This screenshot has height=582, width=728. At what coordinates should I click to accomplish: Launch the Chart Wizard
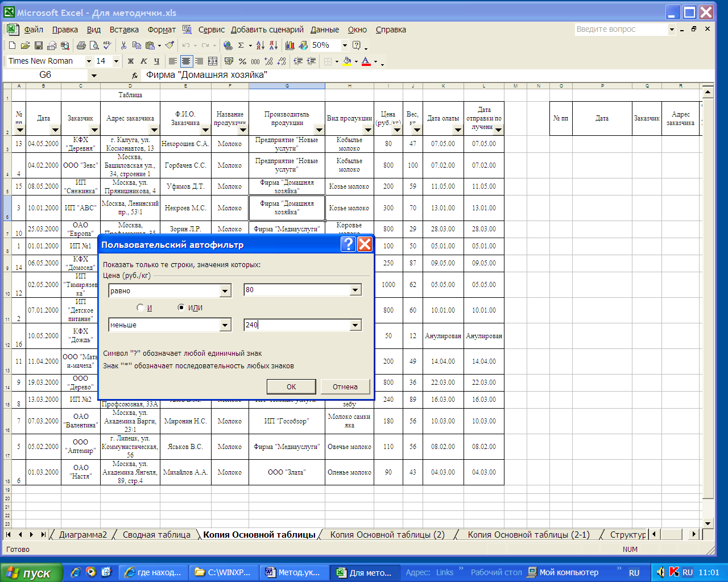pyautogui.click(x=290, y=45)
